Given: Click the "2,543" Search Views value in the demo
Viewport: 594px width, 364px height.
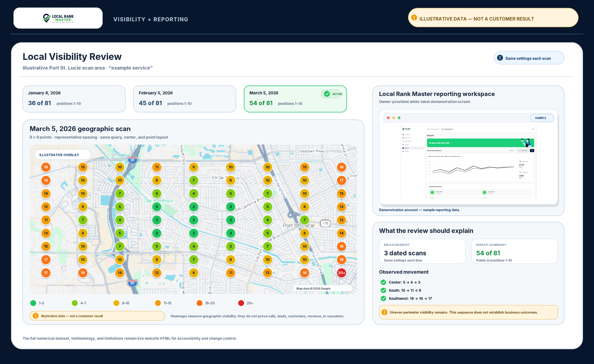Looking at the screenshot, I should click(521, 165).
